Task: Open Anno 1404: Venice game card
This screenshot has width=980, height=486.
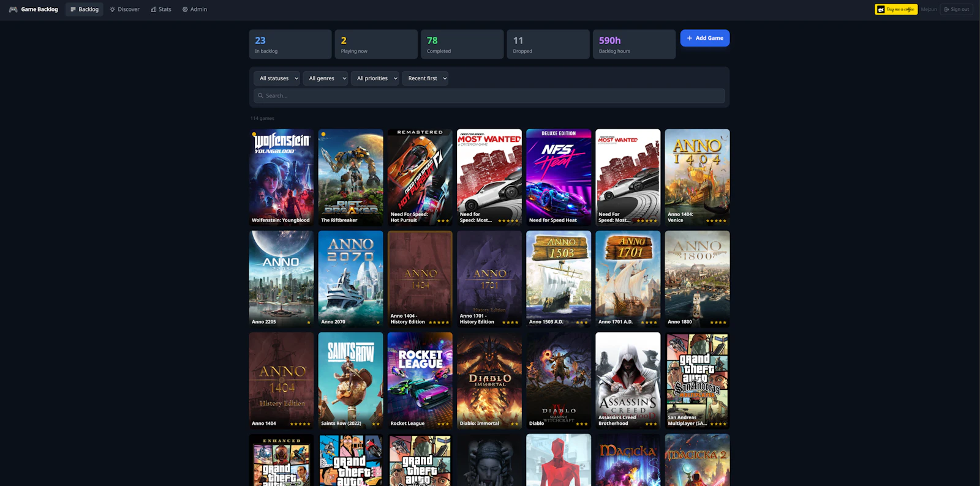Action: [697, 177]
